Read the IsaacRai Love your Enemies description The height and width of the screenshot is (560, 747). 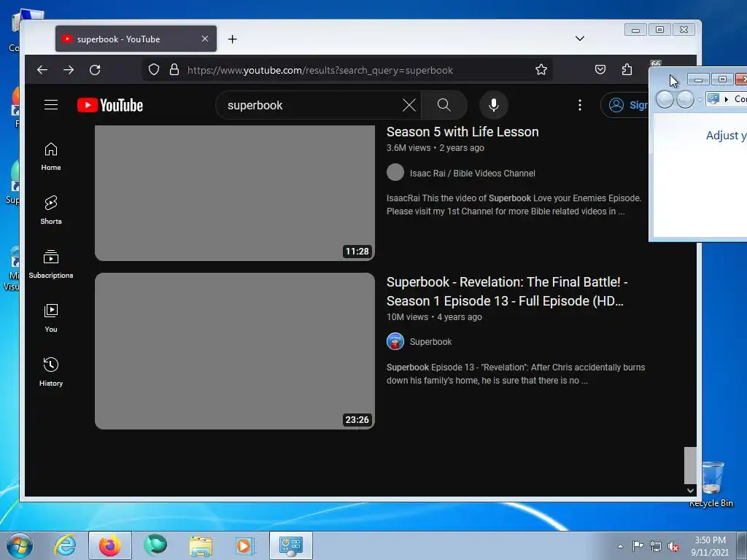tap(514, 205)
